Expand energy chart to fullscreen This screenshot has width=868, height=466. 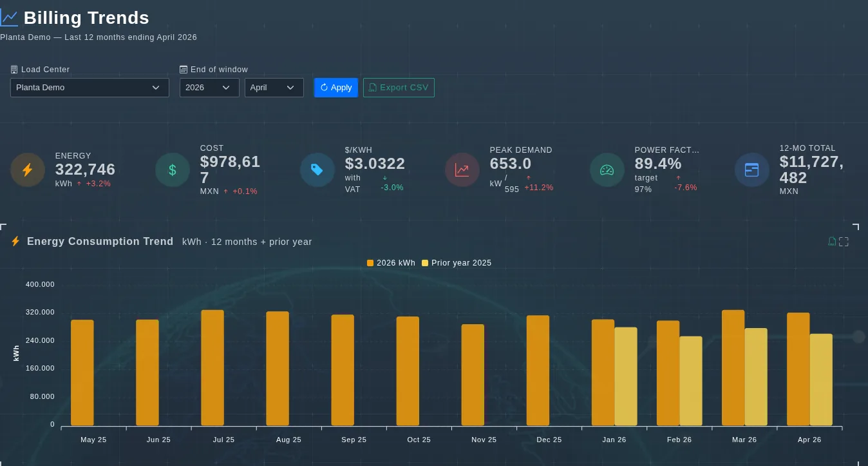click(844, 242)
